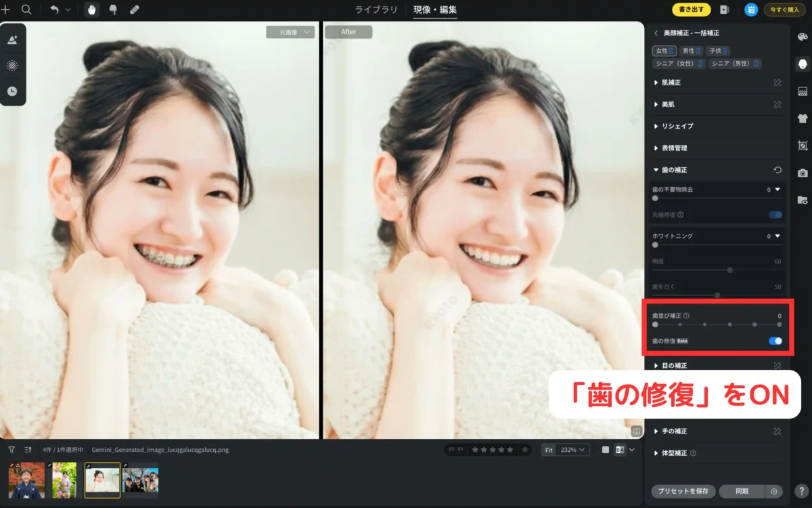Open the undo history dropdown arrow
This screenshot has width=812, height=508.
67,10
